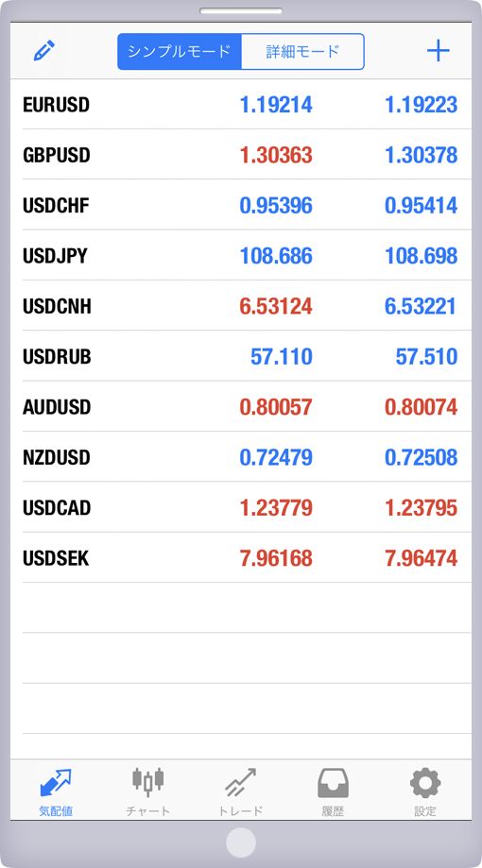
Task: Open the 履歴 history inbox icon
Action: tap(333, 783)
